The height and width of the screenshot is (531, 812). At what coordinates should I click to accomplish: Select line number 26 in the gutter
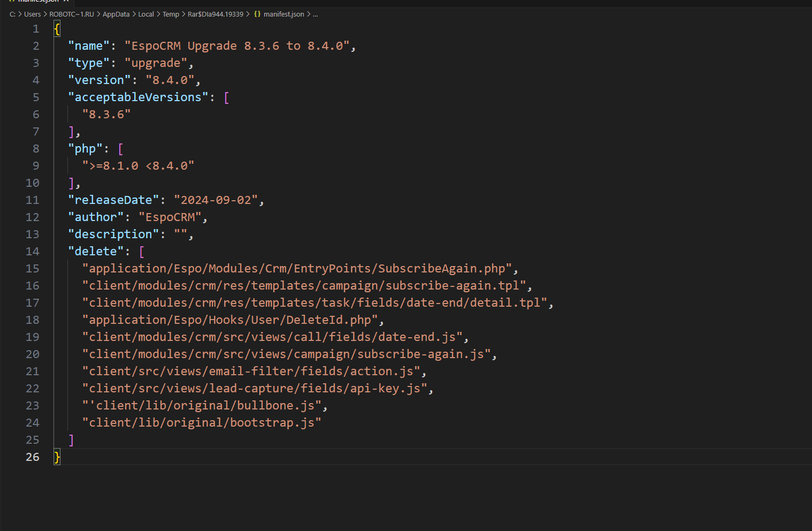(32, 457)
